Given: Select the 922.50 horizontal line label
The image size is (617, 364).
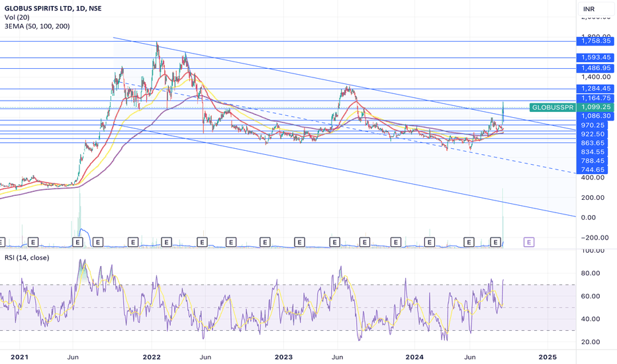Looking at the screenshot, I should [x=593, y=134].
